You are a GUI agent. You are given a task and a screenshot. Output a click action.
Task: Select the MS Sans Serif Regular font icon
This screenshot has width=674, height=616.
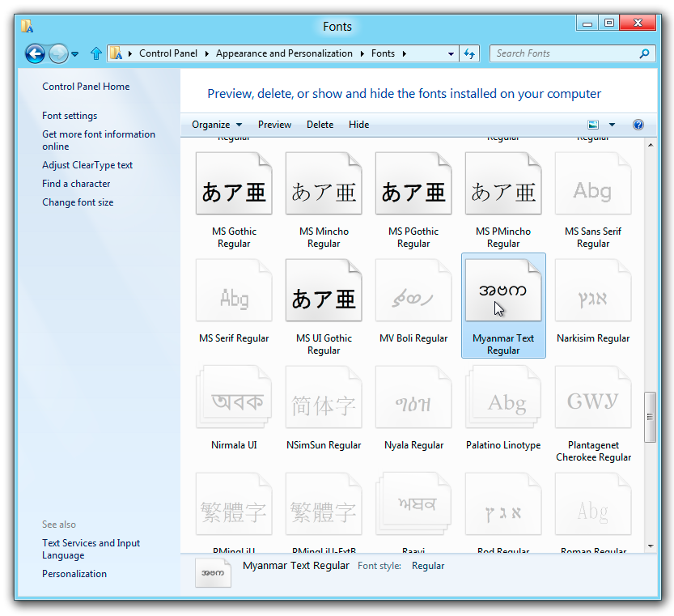point(593,183)
